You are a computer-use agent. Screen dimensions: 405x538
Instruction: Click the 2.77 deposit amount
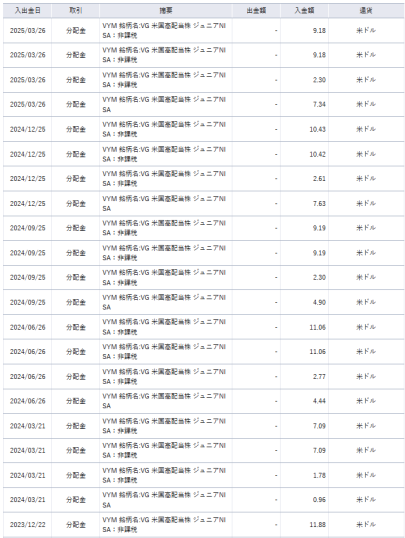coord(319,376)
